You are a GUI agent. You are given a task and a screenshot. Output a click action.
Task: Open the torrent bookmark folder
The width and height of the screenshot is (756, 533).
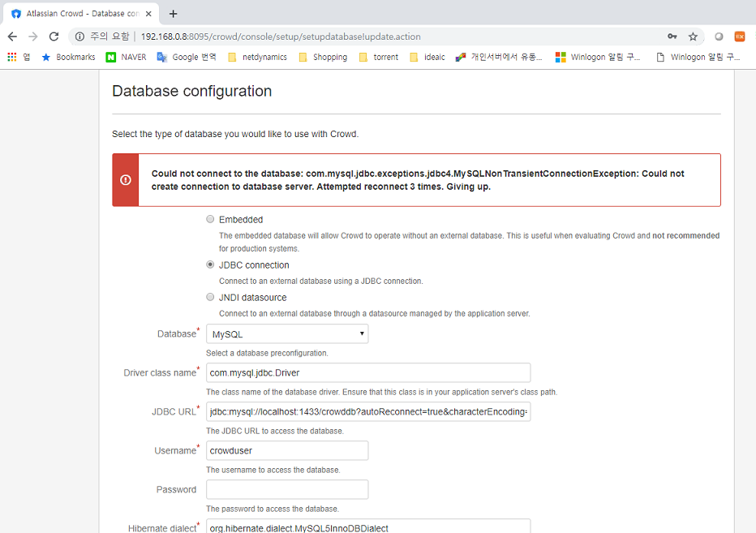coord(379,57)
